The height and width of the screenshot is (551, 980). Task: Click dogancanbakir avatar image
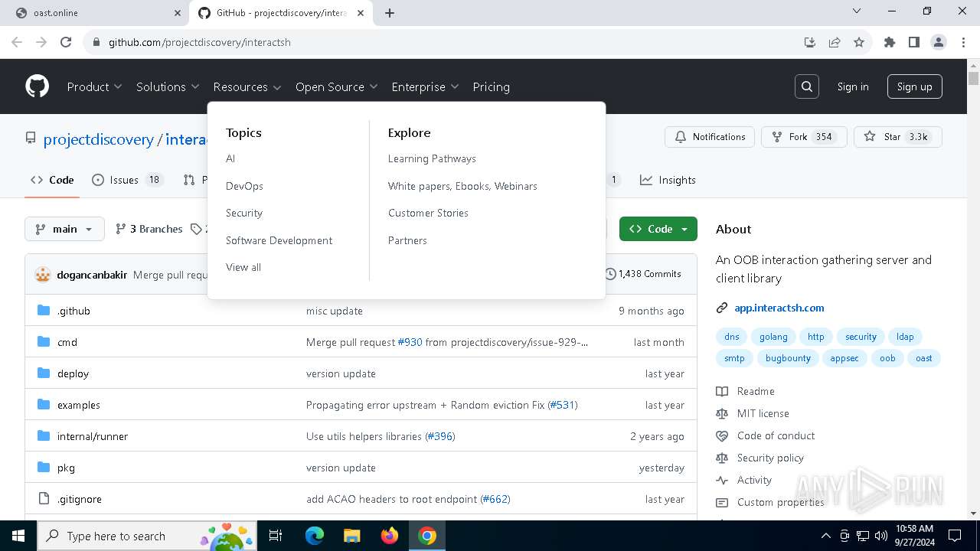point(43,275)
